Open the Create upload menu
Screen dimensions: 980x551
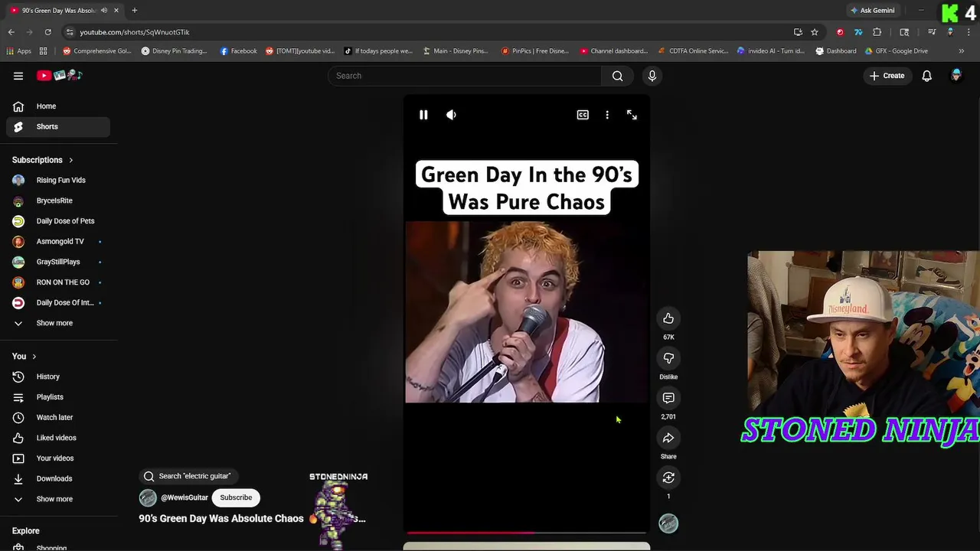[887, 76]
